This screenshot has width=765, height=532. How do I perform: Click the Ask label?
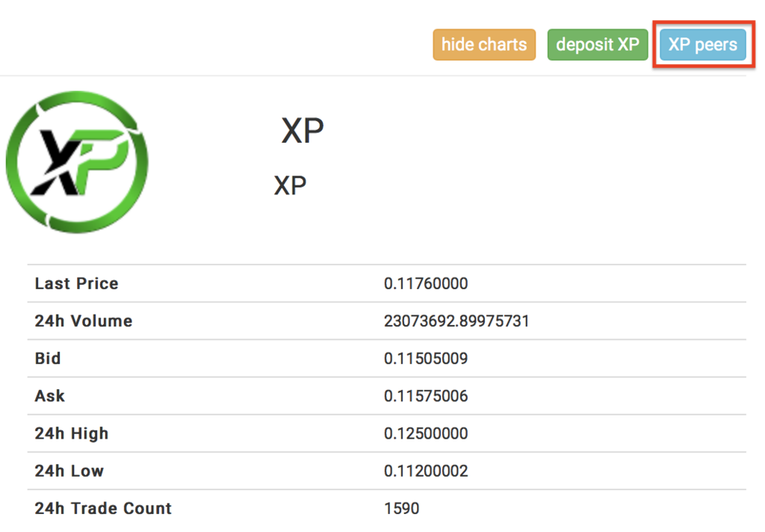click(50, 396)
